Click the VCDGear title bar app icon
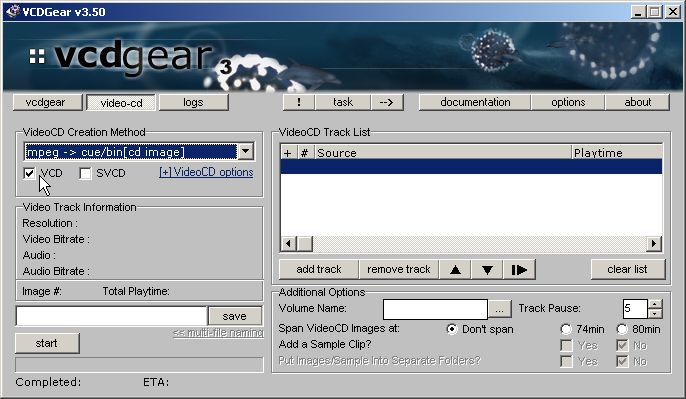 click(13, 11)
